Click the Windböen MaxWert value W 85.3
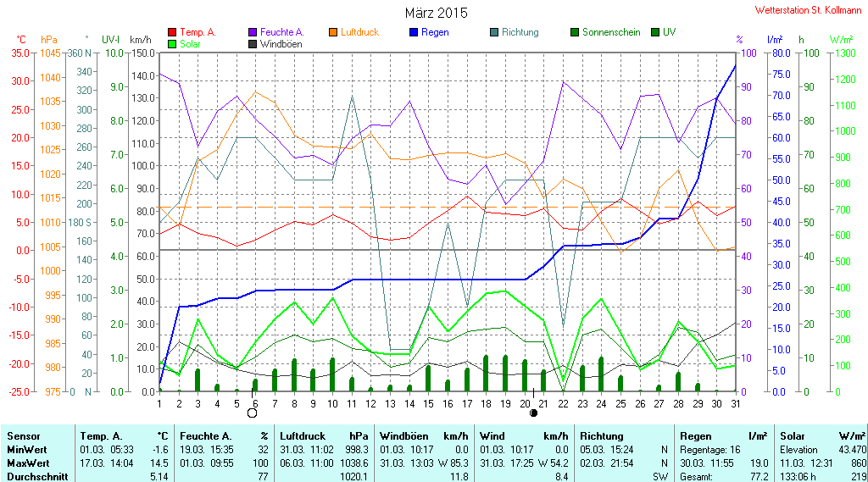868x482 pixels. tap(454, 463)
